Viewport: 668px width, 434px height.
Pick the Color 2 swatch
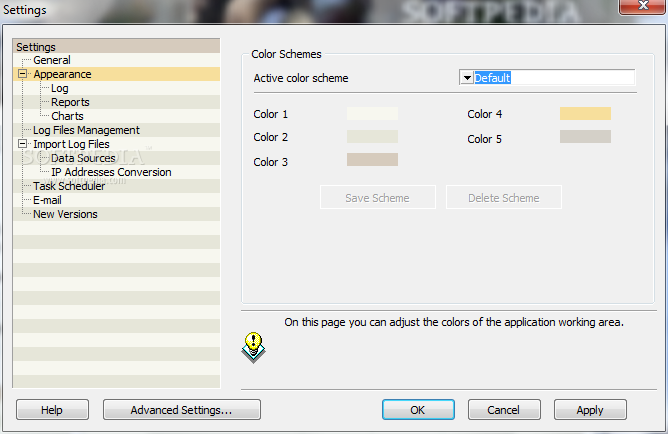pos(372,137)
